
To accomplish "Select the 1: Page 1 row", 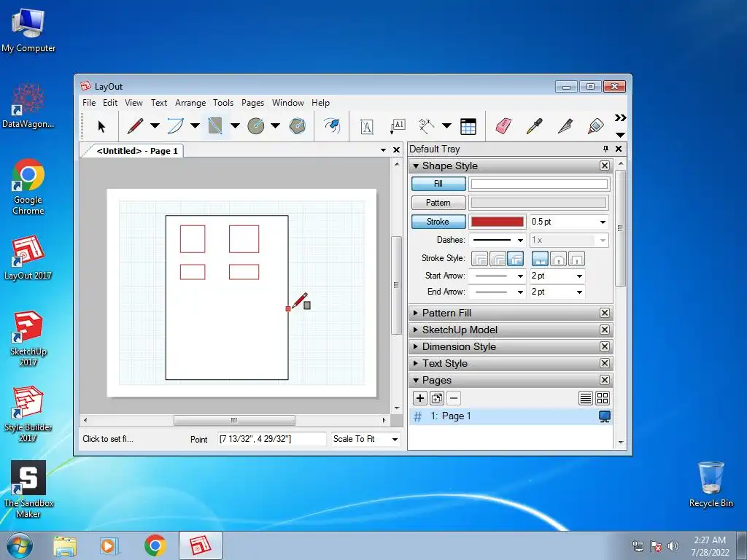I will tap(511, 416).
